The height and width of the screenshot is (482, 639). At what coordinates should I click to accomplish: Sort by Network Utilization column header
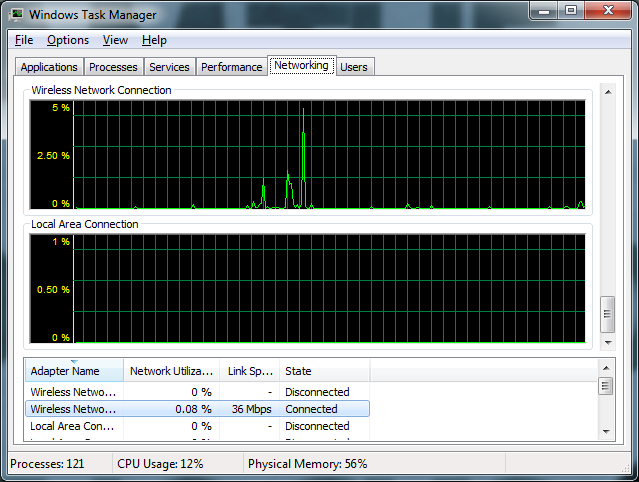click(x=171, y=370)
